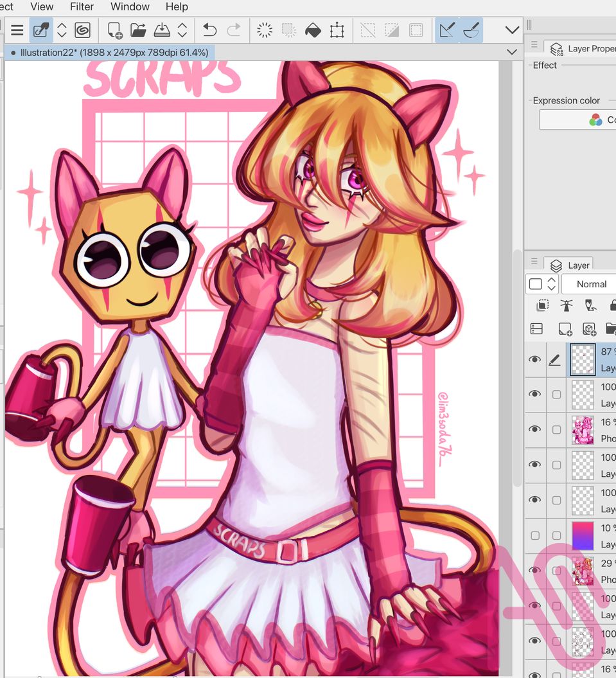Open the Layer palette hamburger menu
Image resolution: width=616 pixels, height=678 pixels.
click(x=535, y=260)
